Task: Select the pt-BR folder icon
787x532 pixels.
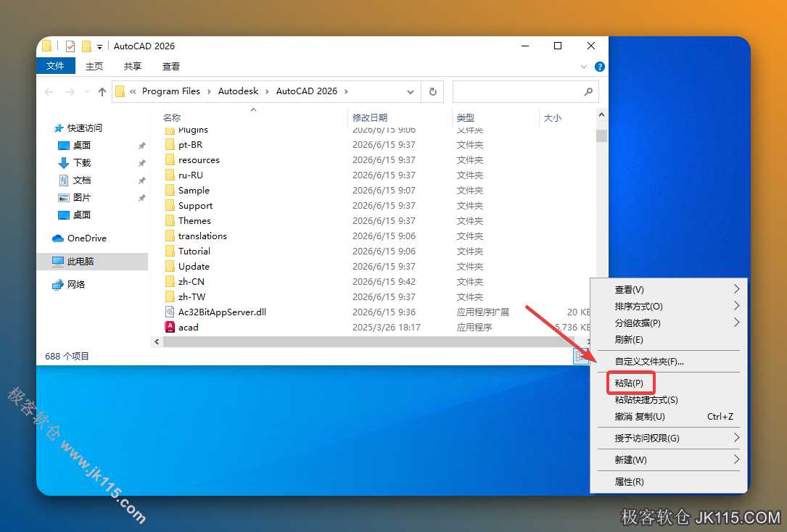Action: (170, 145)
